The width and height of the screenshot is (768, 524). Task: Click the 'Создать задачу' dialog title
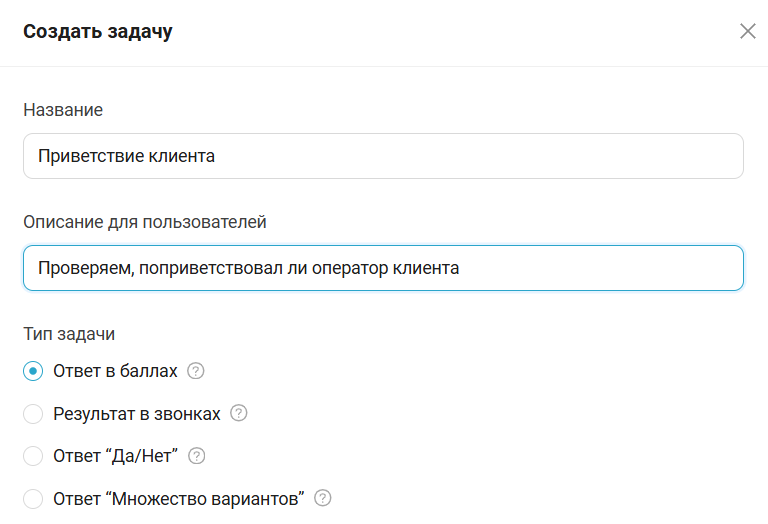pyautogui.click(x=98, y=31)
